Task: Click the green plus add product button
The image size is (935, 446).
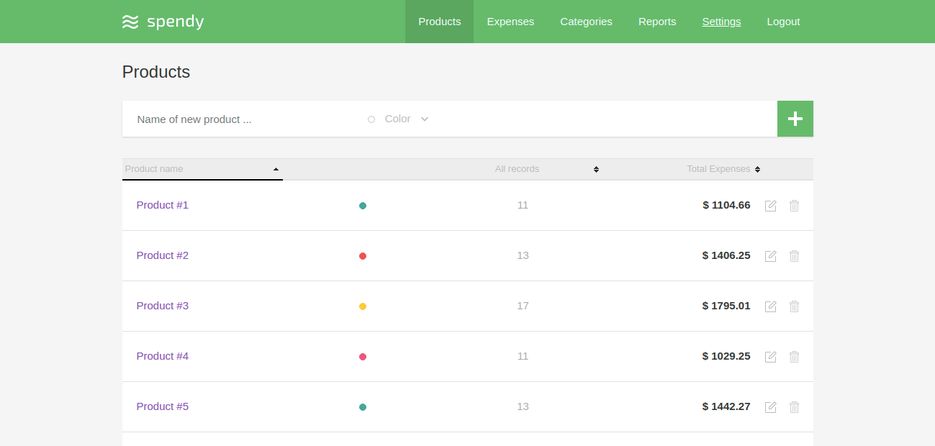Action: click(x=795, y=119)
